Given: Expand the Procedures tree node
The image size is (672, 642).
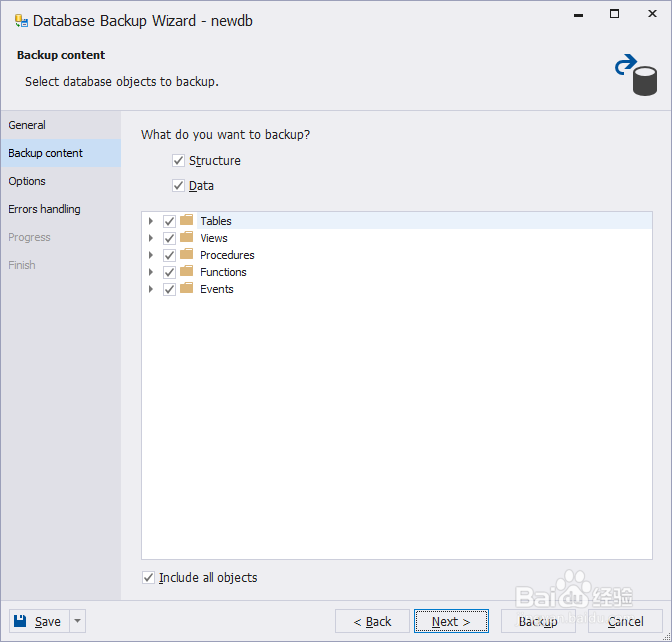Looking at the screenshot, I should coord(150,255).
